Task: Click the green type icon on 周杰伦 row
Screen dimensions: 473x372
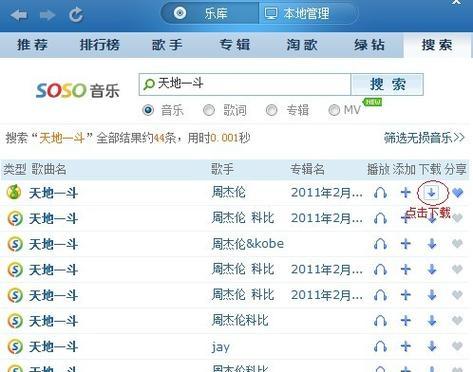Action: 14,192
